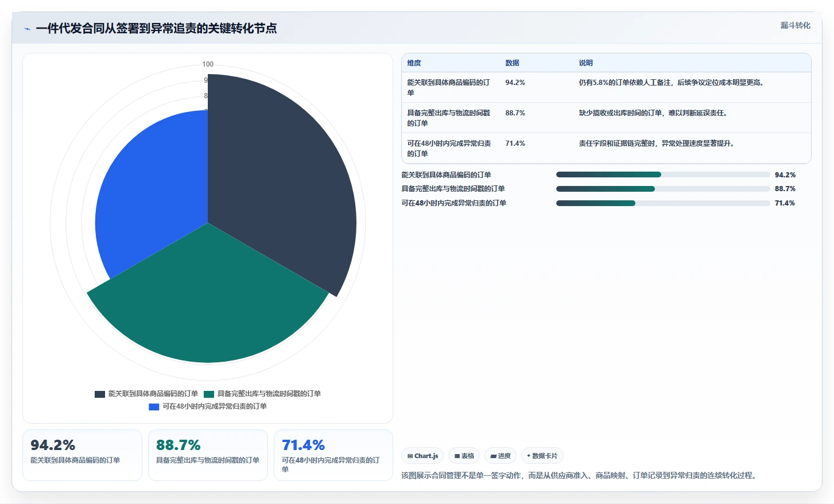
Task: Click the Chart.js tag
Action: click(422, 456)
